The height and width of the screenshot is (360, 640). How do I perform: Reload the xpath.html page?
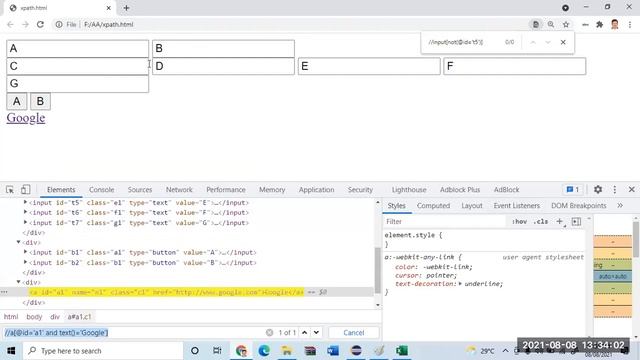click(40, 24)
